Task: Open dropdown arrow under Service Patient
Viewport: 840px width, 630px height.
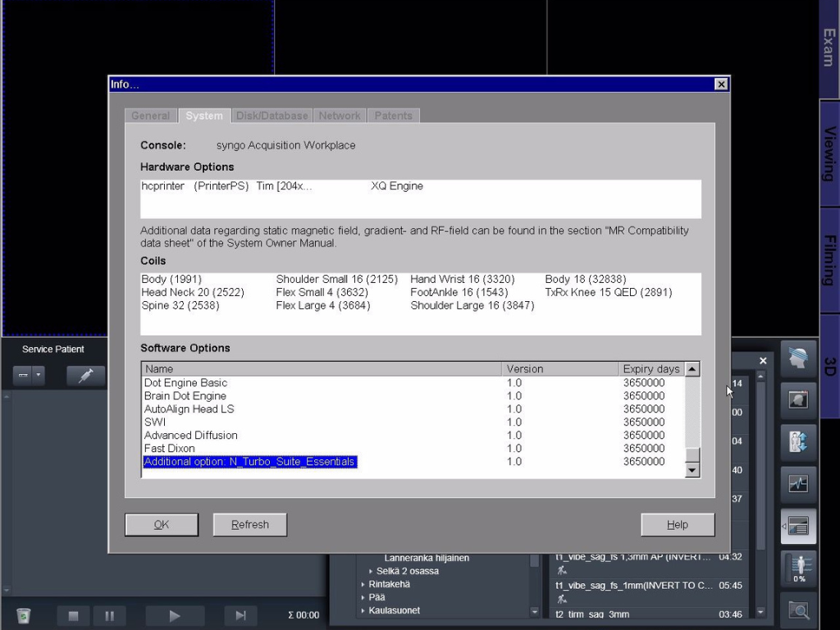Action: pyautogui.click(x=39, y=376)
